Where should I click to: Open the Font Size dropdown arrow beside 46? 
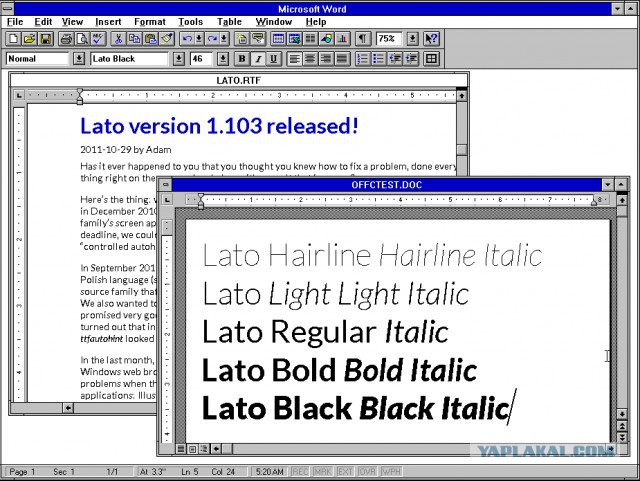tap(223, 59)
